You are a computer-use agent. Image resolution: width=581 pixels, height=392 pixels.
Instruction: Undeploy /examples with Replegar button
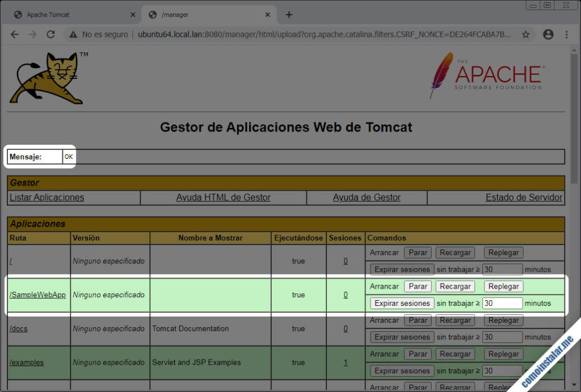(x=504, y=354)
